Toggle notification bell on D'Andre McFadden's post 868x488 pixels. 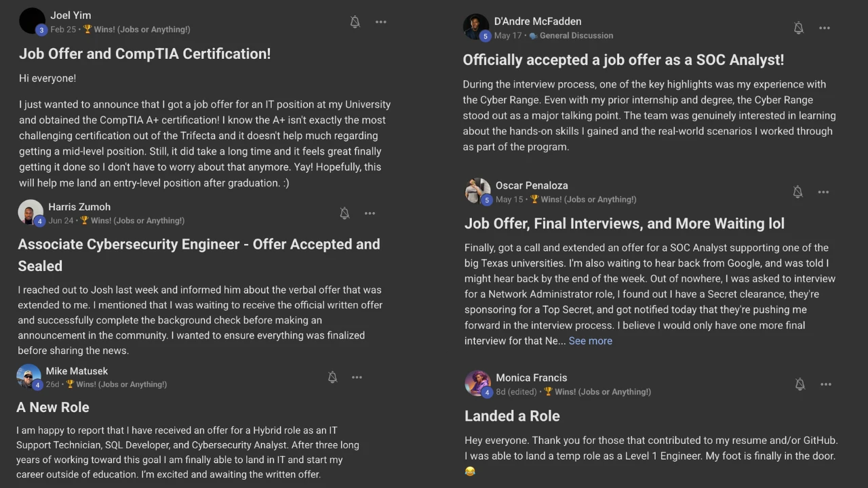coord(798,28)
